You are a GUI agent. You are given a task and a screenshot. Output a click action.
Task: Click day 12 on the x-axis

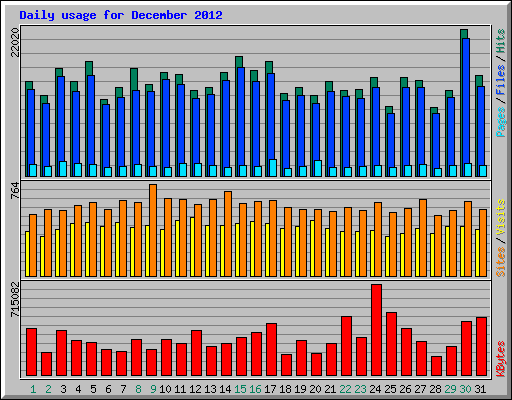[x=195, y=389]
